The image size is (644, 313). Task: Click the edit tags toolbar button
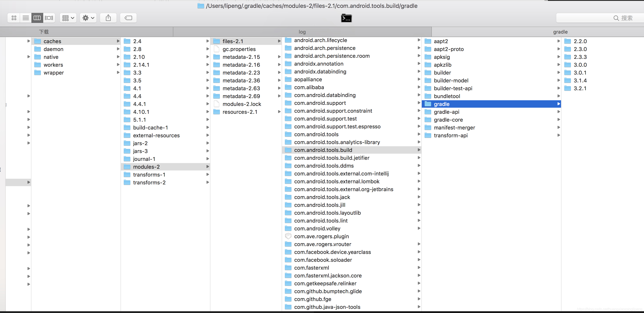pos(128,18)
